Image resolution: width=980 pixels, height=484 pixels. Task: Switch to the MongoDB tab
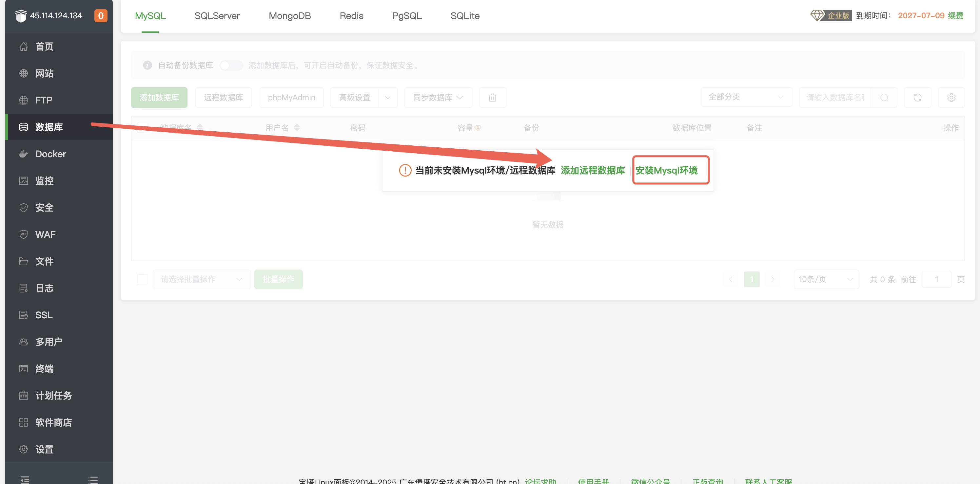[x=290, y=16]
